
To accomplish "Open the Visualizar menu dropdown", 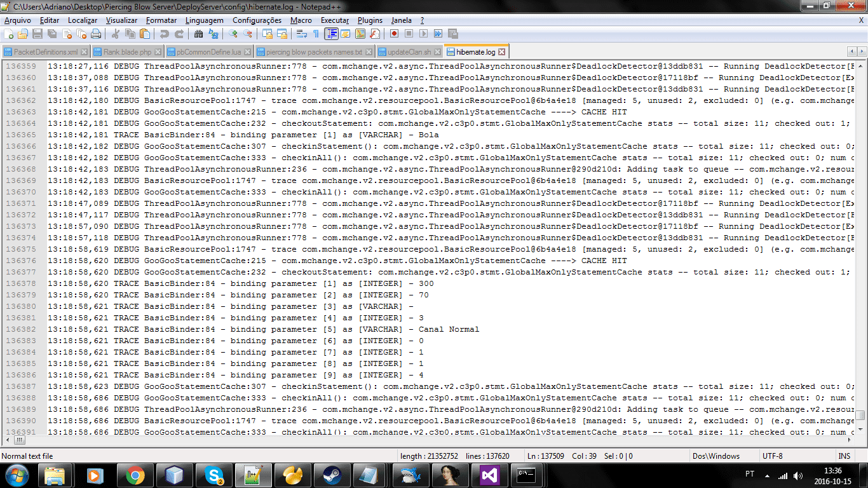I will 121,20.
